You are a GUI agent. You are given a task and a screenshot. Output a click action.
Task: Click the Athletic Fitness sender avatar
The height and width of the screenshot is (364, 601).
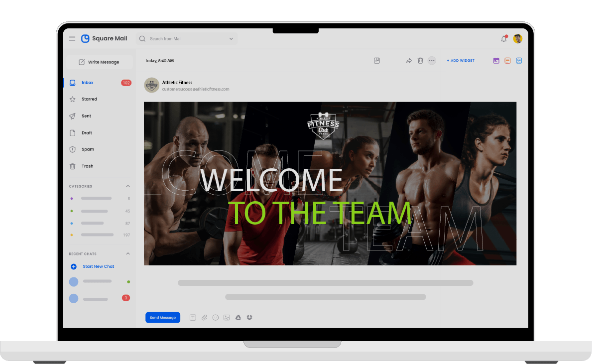coord(151,85)
